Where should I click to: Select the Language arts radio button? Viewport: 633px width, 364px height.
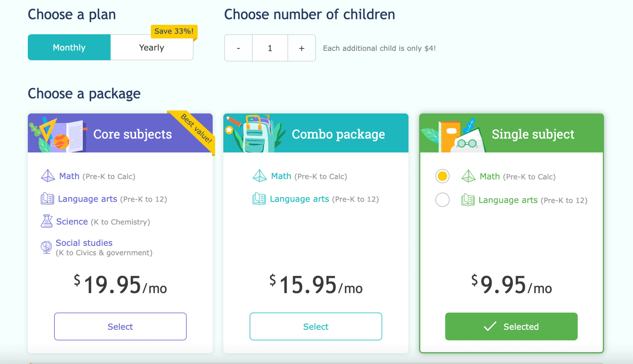click(x=442, y=199)
